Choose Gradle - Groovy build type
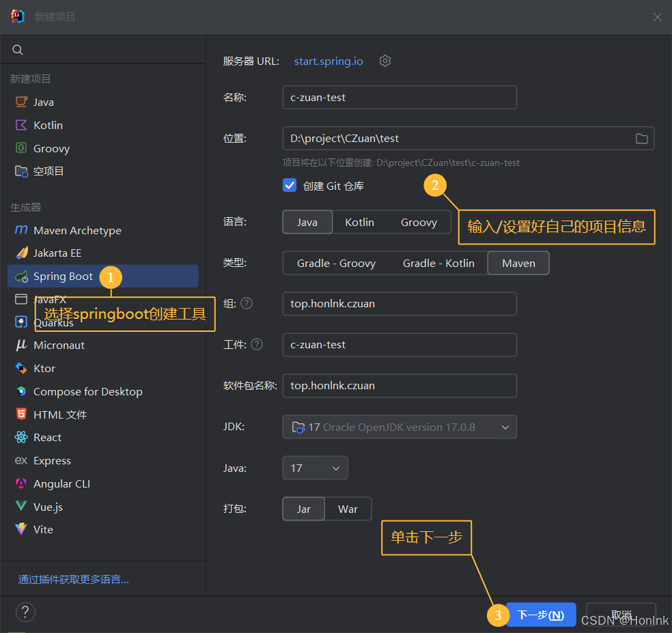 pos(336,263)
